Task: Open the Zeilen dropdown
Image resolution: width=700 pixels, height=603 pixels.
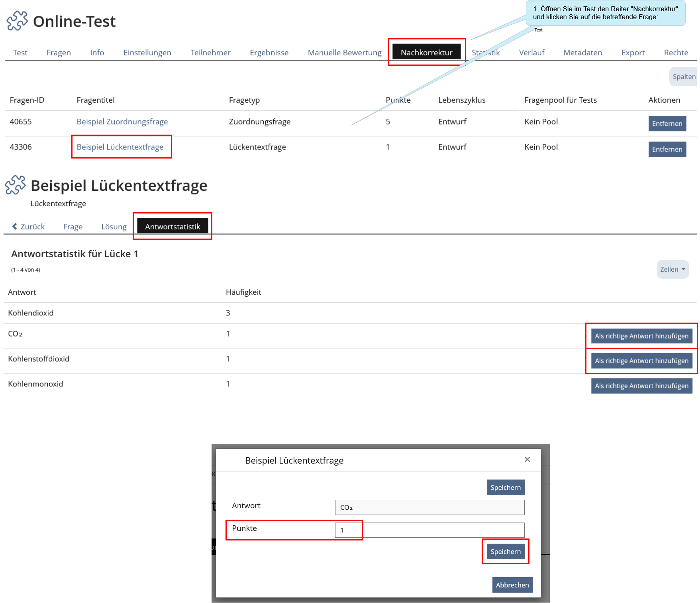Action: (x=672, y=269)
